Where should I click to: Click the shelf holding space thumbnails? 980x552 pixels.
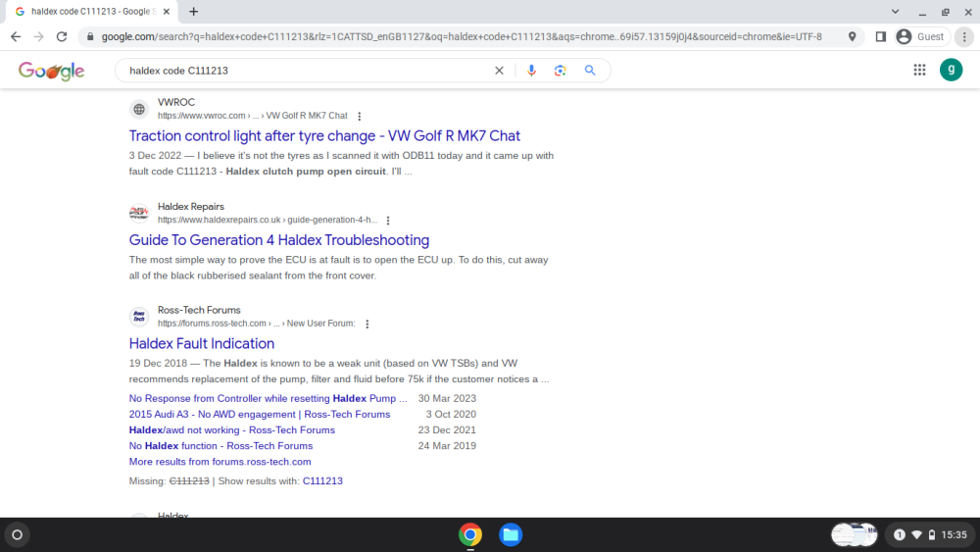(x=855, y=534)
